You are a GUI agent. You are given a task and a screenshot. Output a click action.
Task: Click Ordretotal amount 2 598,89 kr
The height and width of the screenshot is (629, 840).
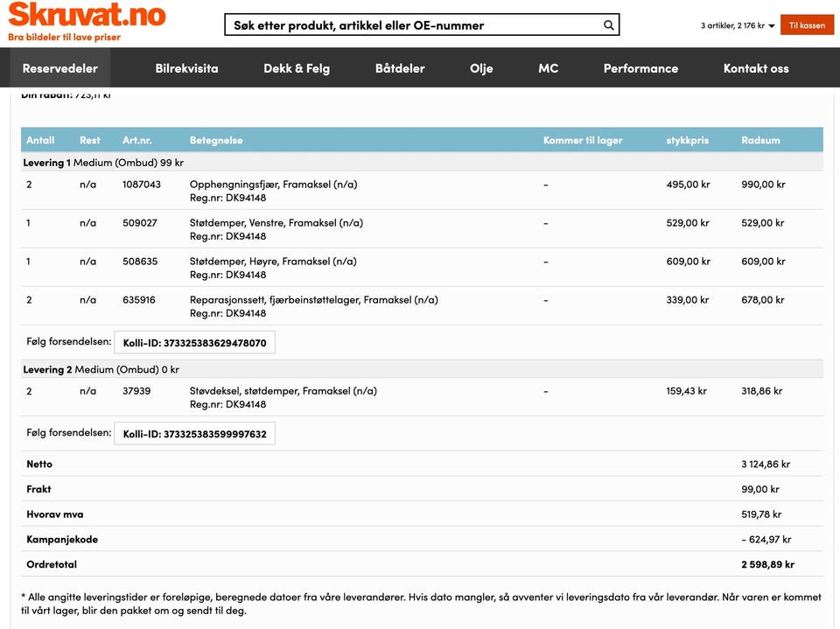pos(767,565)
